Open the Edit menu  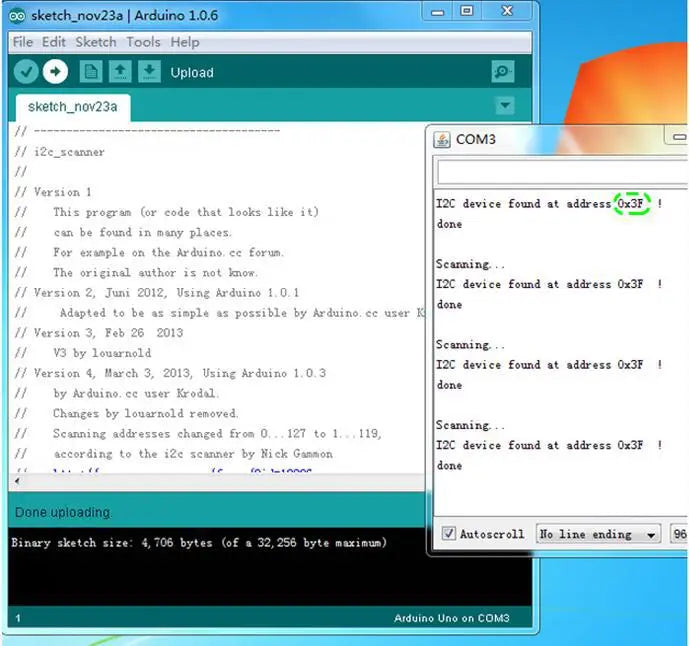coord(54,42)
